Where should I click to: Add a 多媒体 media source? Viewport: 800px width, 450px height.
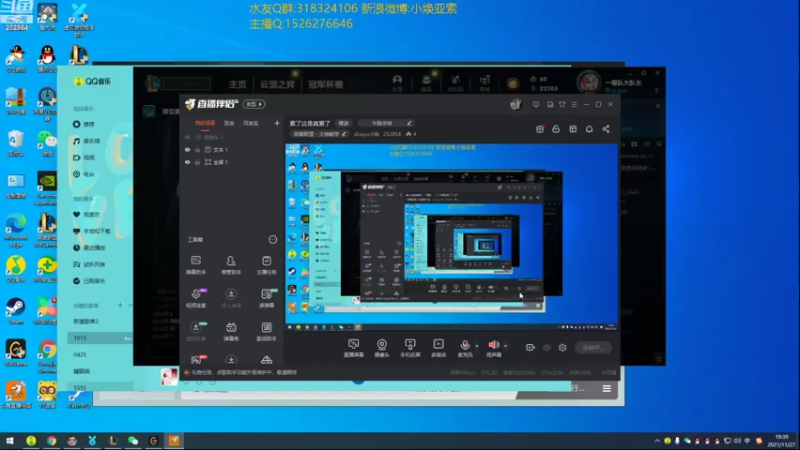(438, 348)
